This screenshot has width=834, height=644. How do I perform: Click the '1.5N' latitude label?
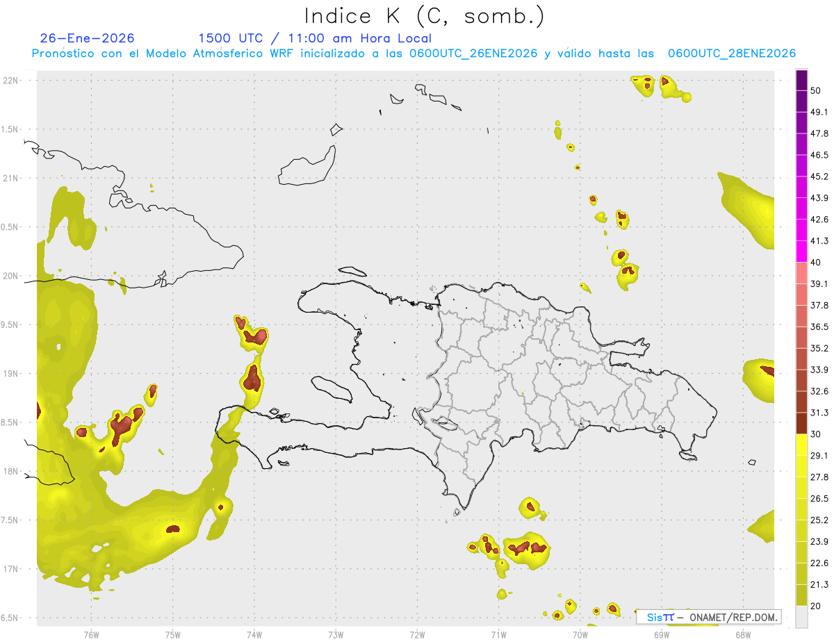(x=10, y=130)
